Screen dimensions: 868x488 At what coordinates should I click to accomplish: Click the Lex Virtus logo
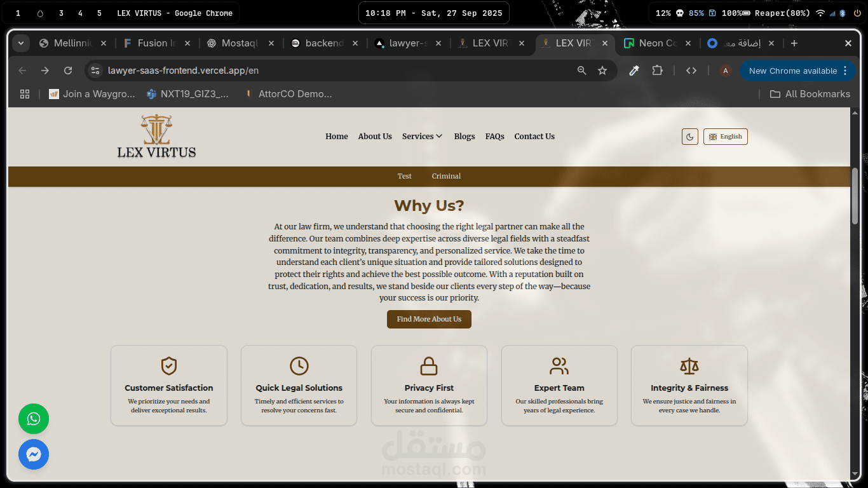pos(156,136)
